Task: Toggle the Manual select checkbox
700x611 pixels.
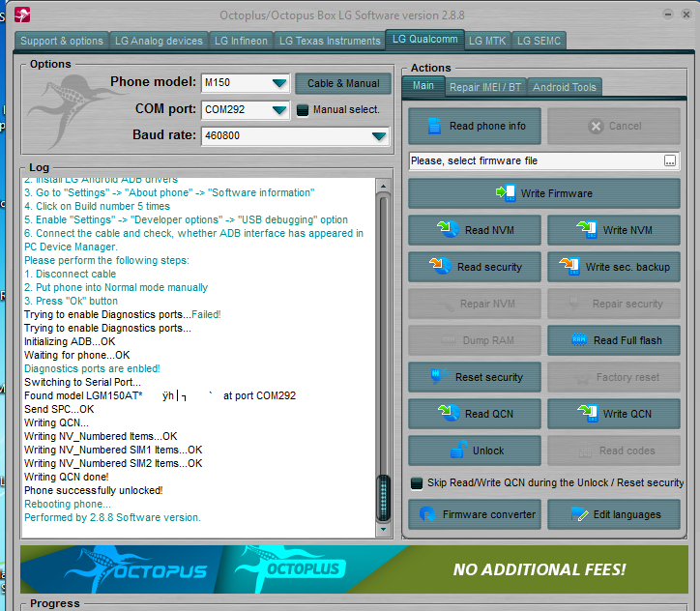Action: (303, 110)
